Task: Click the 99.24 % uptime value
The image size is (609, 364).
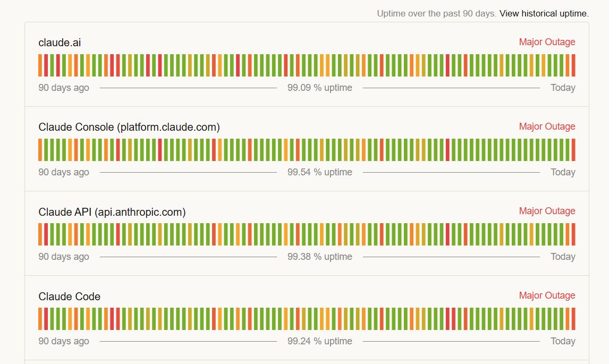Action: tap(320, 341)
